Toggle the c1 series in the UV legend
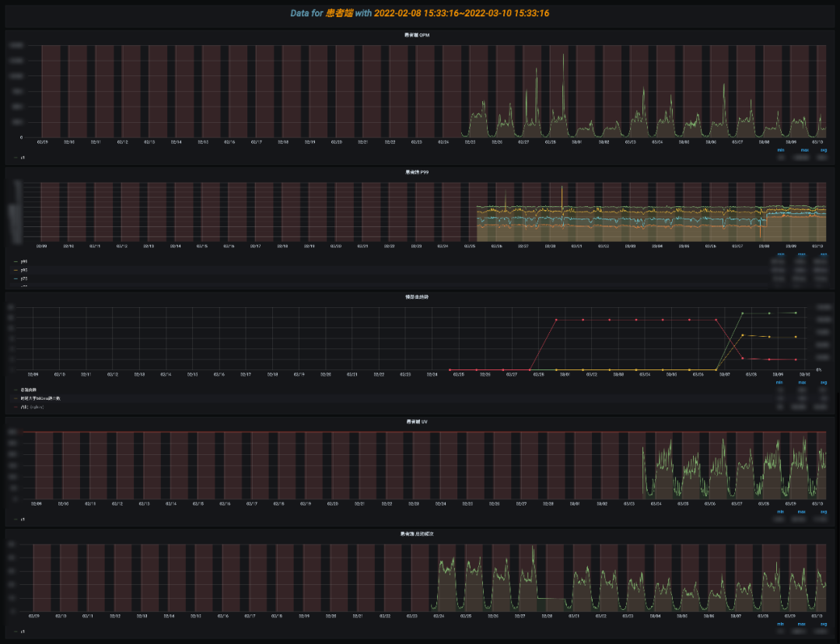 click(x=23, y=519)
